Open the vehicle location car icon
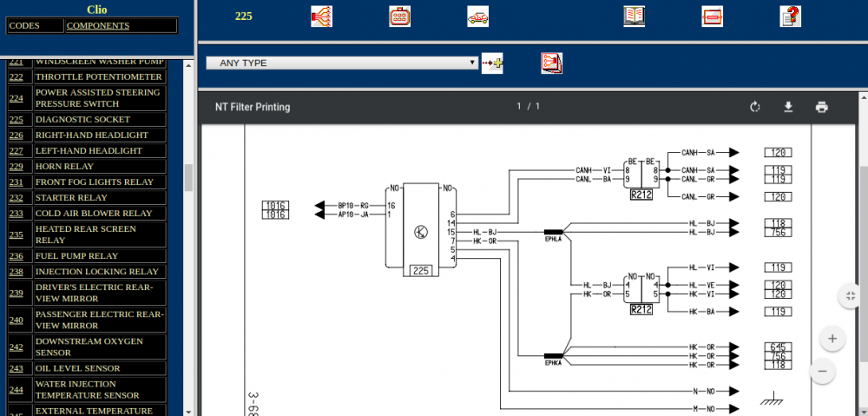This screenshot has height=416, width=868. click(477, 17)
